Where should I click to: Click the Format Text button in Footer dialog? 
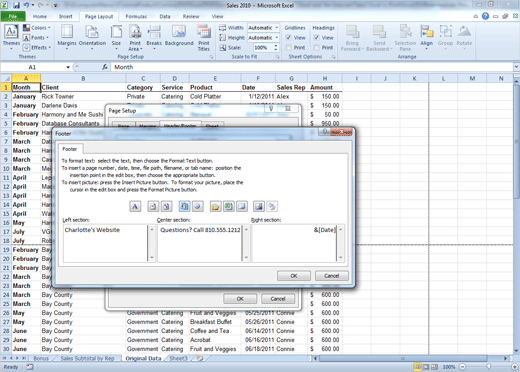pos(135,207)
